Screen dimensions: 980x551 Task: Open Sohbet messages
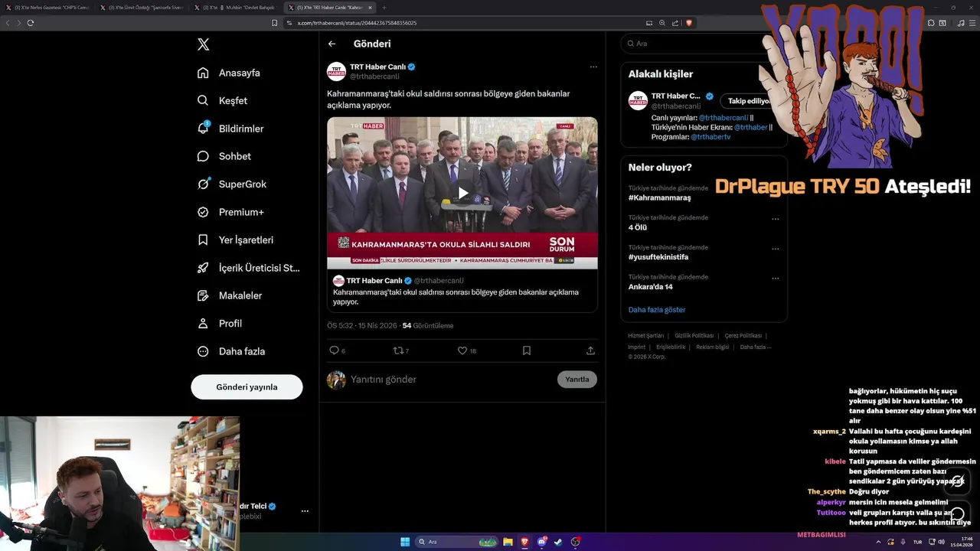coord(224,156)
